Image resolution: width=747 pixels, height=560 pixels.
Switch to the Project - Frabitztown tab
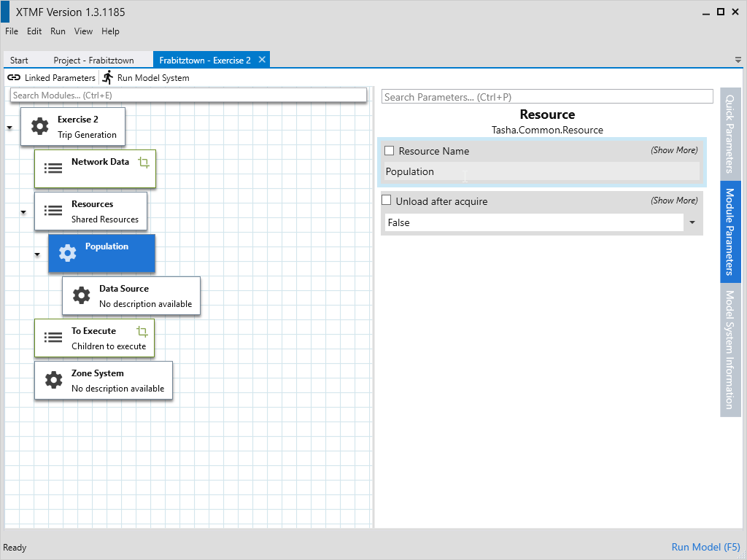pos(93,61)
